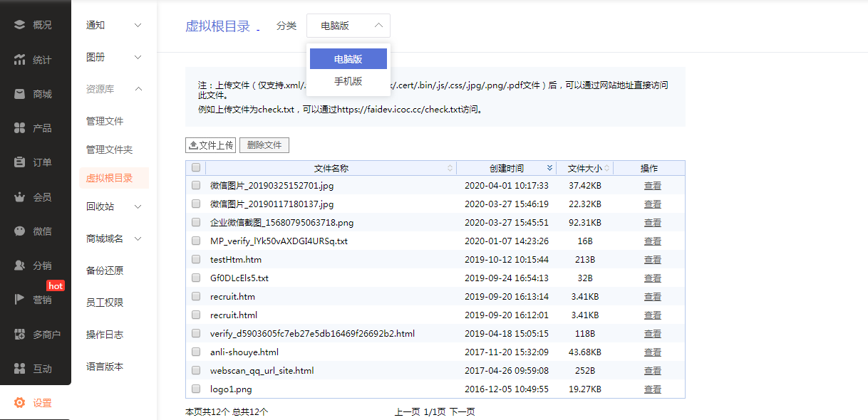This screenshot has height=420, width=868.
Task: Go to 上一页 previous page
Action: [x=407, y=411]
